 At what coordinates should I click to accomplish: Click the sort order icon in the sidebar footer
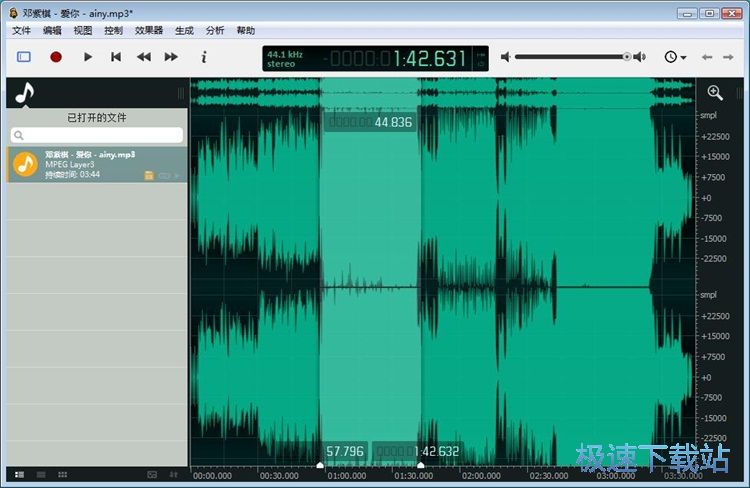173,475
